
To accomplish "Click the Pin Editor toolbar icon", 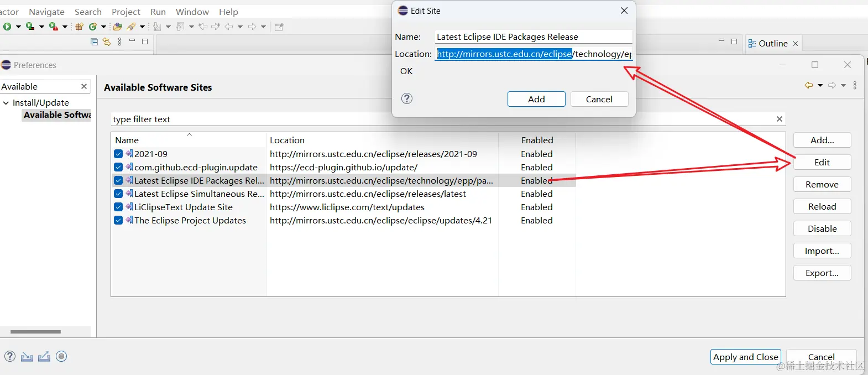I will pyautogui.click(x=279, y=27).
